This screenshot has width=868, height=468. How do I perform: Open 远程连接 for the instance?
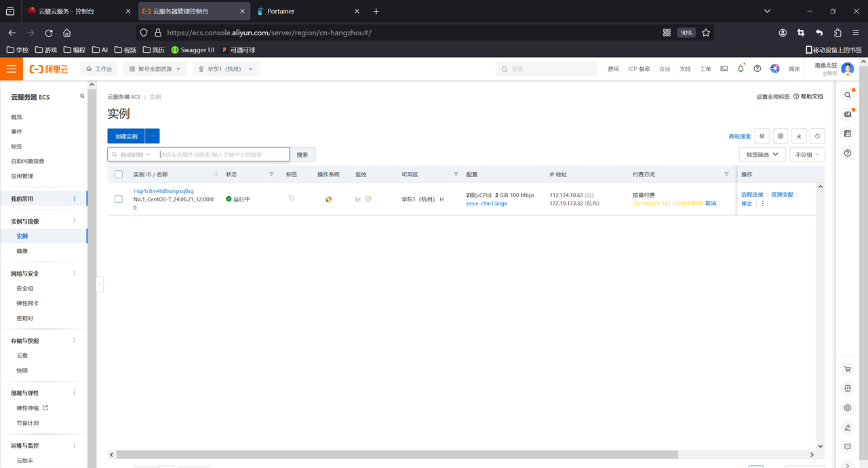tap(752, 195)
